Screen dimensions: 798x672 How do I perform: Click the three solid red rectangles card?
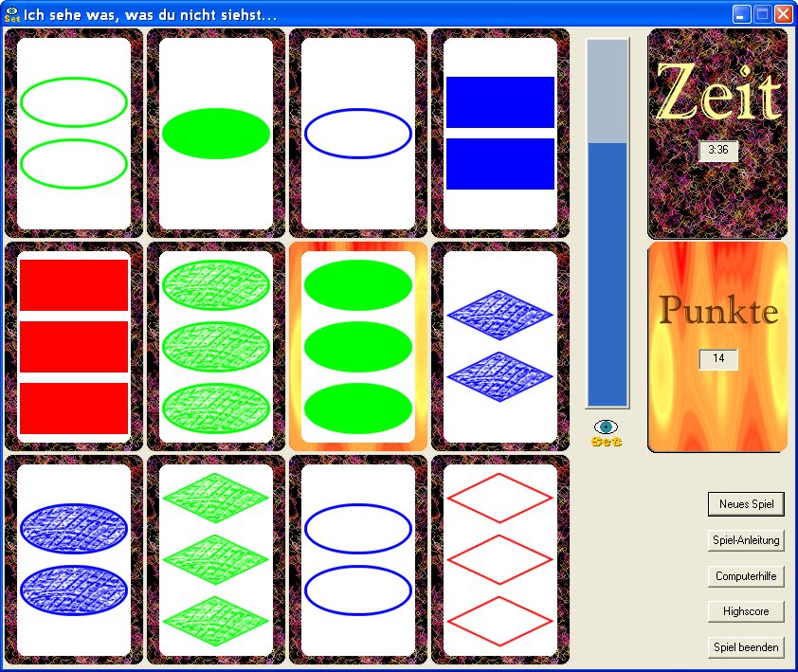coord(74,346)
